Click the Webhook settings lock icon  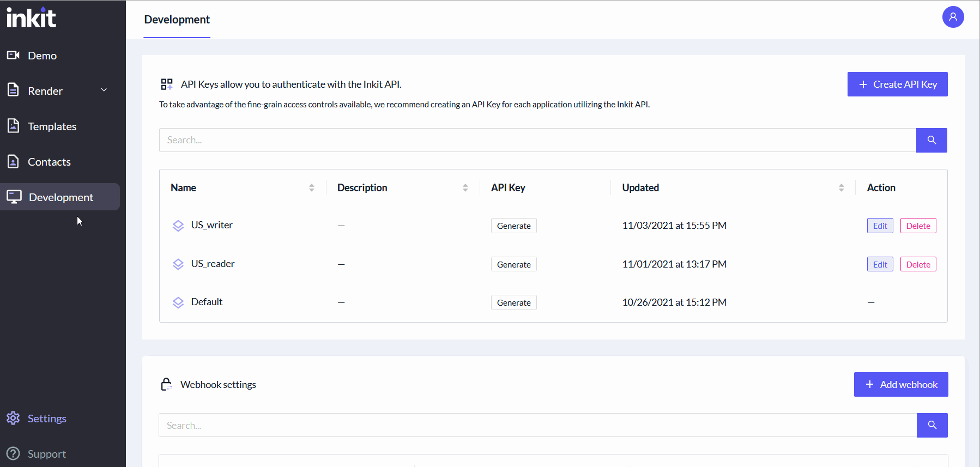166,384
